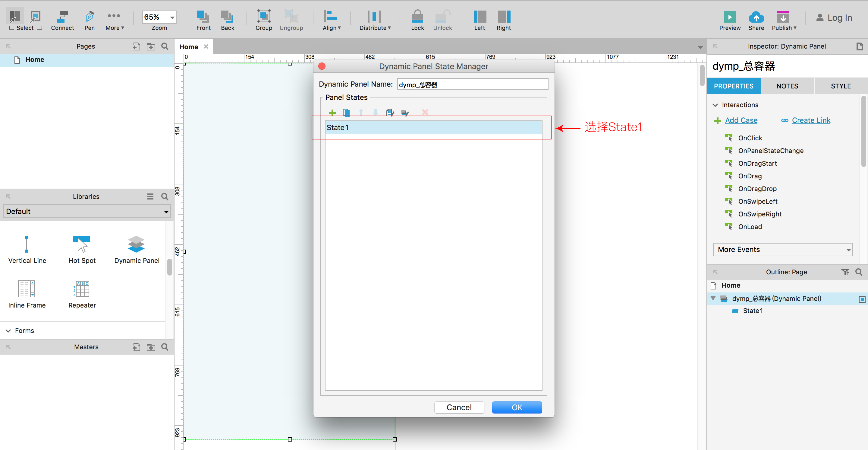This screenshot has height=450, width=868.
Task: Add a page in Pages panel
Action: point(136,46)
